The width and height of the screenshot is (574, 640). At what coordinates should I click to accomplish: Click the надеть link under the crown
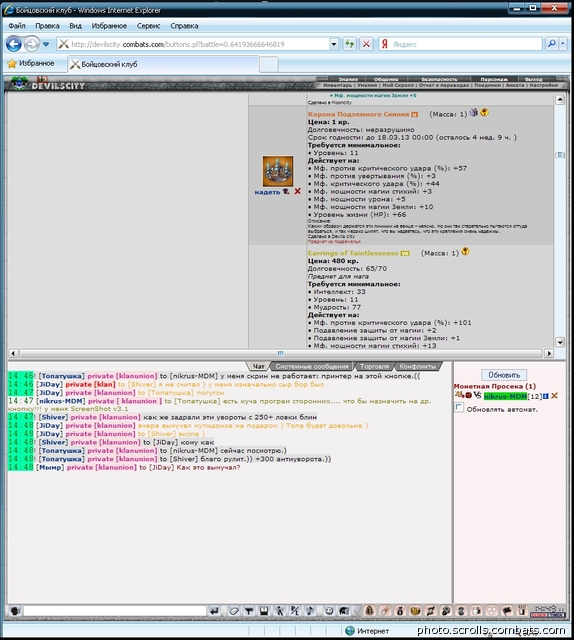(267, 192)
